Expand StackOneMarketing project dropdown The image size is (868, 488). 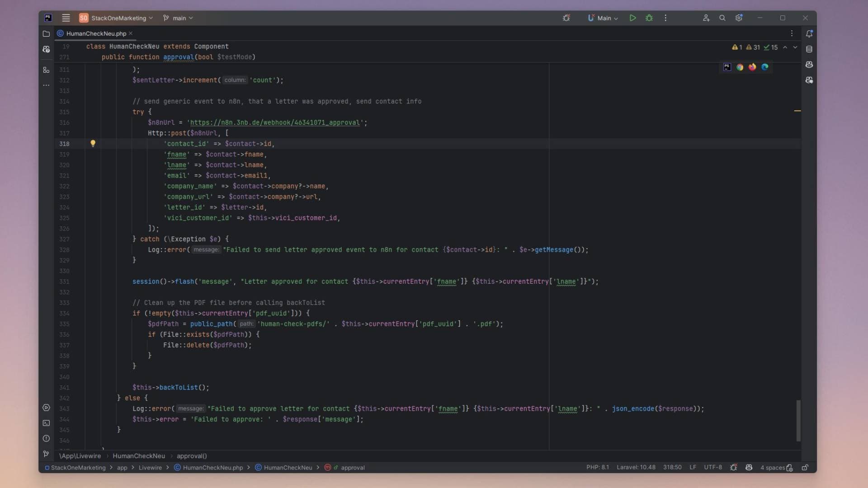116,18
